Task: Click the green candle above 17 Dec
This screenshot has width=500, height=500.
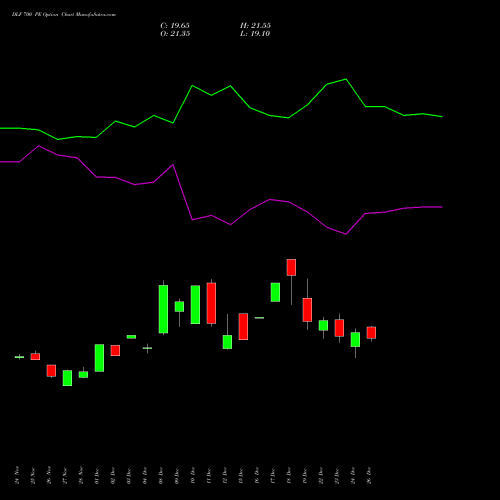Action: pyautogui.click(x=275, y=292)
